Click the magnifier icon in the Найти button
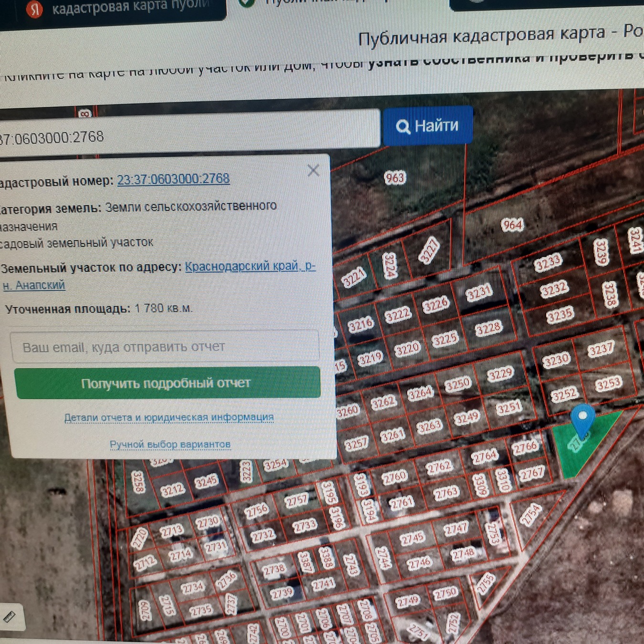644x644 pixels. pos(403,127)
